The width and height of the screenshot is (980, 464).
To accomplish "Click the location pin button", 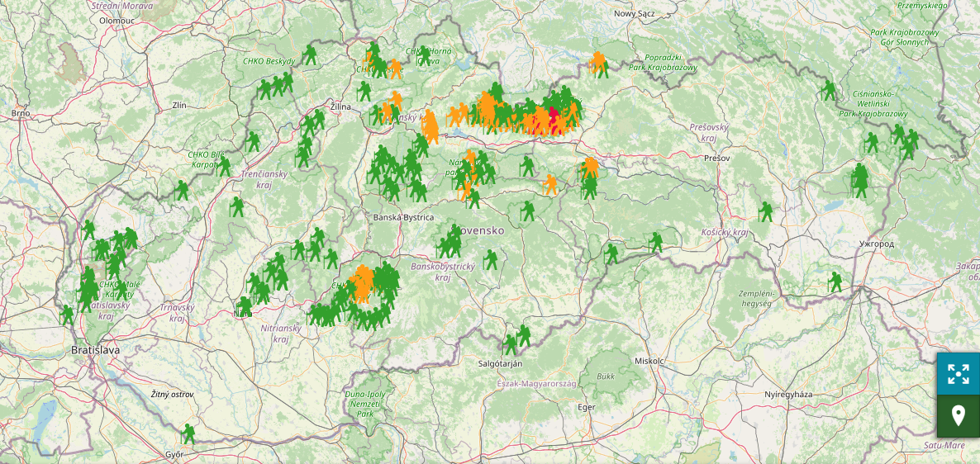I will point(958,415).
